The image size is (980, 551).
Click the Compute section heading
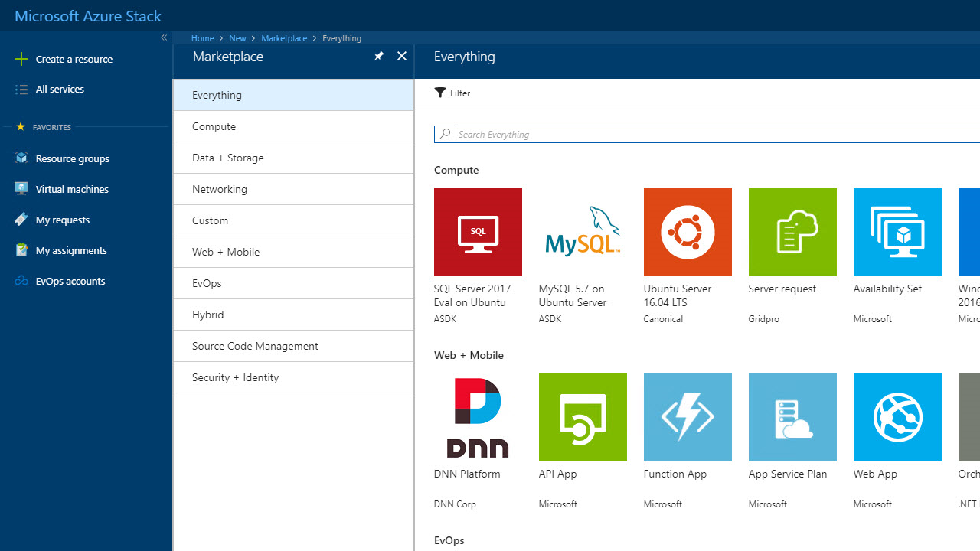(x=456, y=170)
